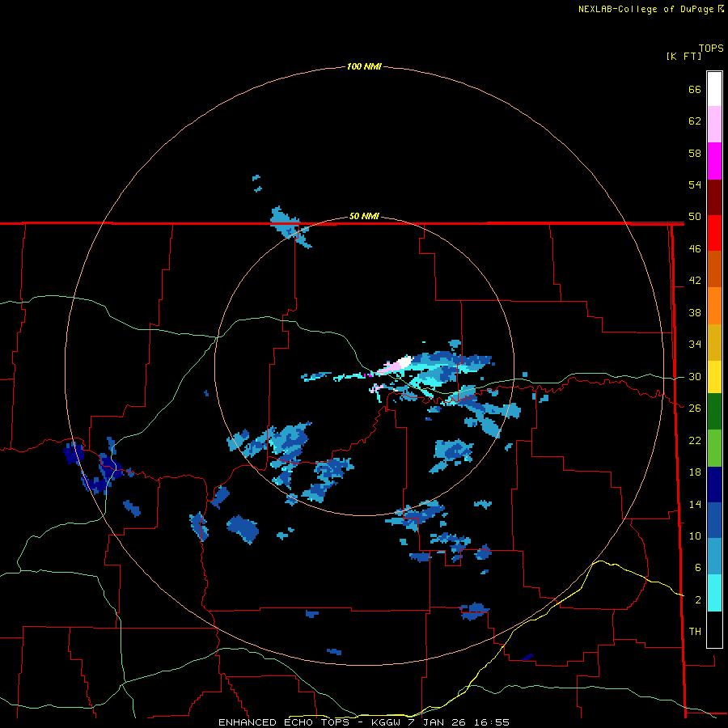Click the black TH threshold swatch

point(714,629)
